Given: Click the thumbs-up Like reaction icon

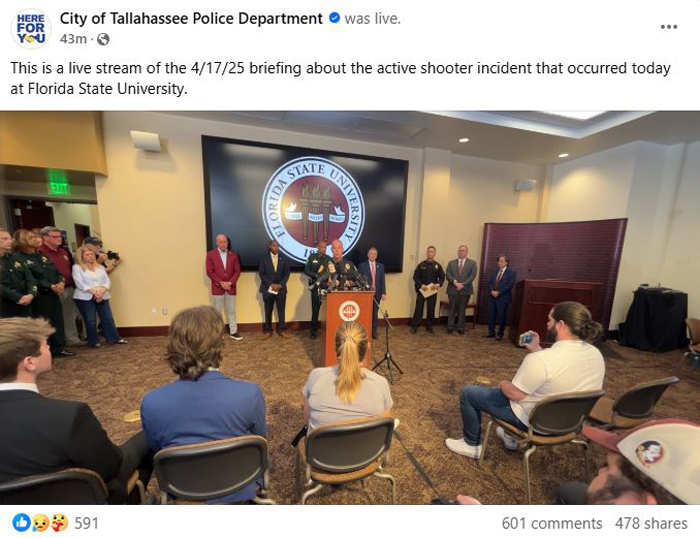Looking at the screenshot, I should (x=21, y=522).
